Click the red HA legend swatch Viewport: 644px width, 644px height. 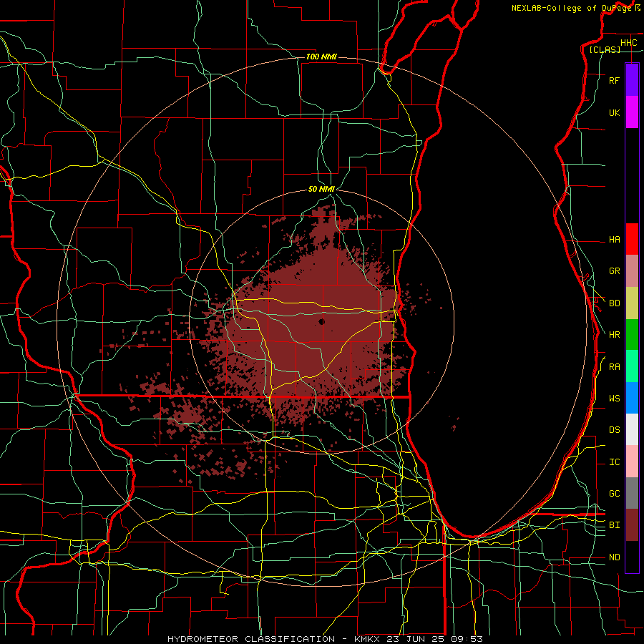pyautogui.click(x=632, y=239)
